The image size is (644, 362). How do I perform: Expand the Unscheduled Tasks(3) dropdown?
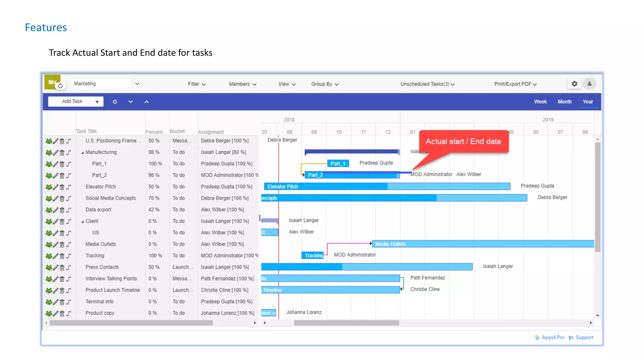click(427, 84)
